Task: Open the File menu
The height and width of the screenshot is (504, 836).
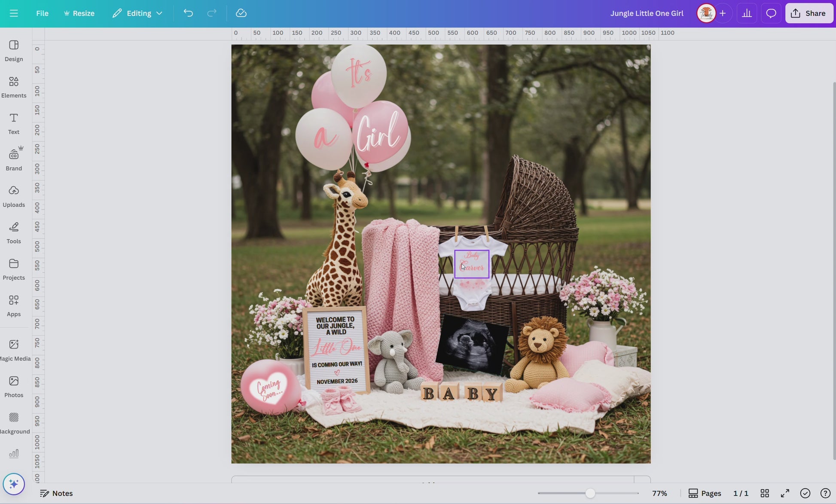Action: coord(42,13)
